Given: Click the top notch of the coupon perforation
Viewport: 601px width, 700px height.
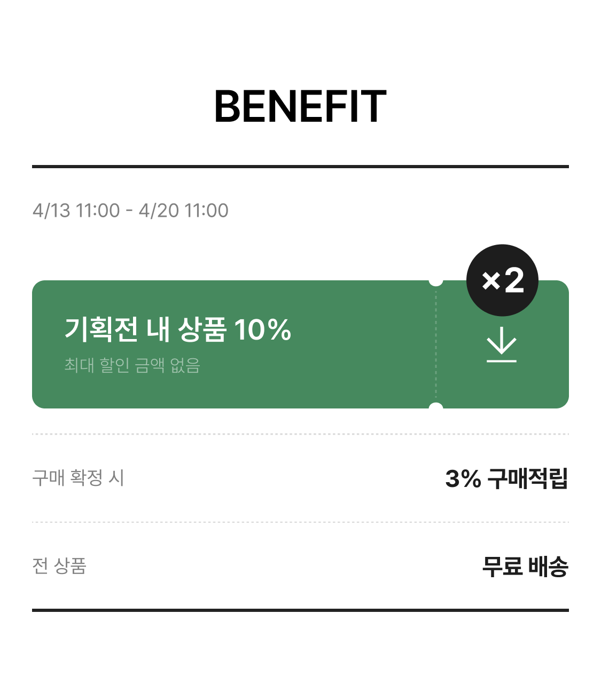Looking at the screenshot, I should click(436, 281).
